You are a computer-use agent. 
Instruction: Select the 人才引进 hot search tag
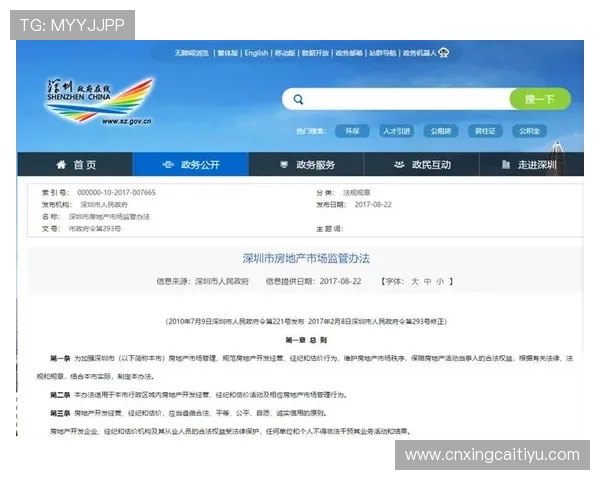point(396,131)
